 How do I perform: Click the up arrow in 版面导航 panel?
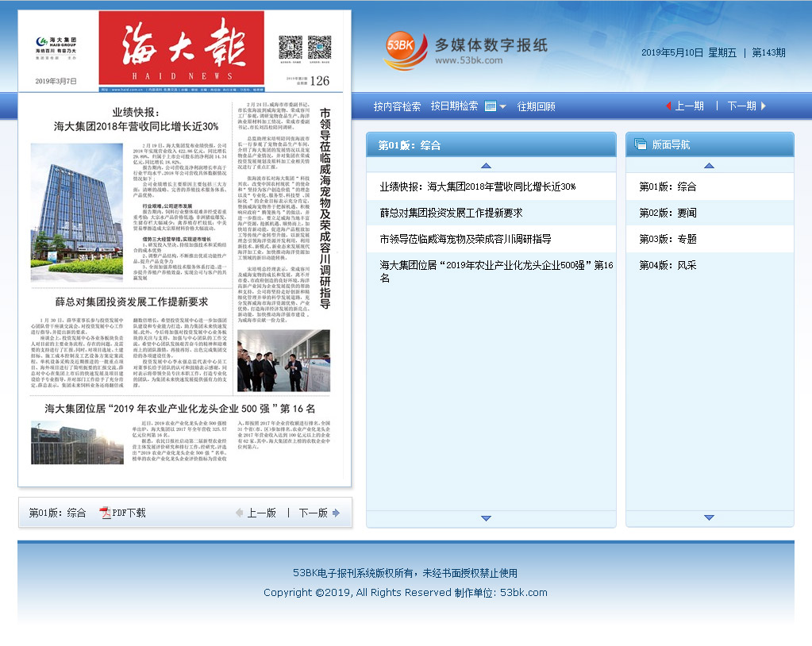coord(710,166)
